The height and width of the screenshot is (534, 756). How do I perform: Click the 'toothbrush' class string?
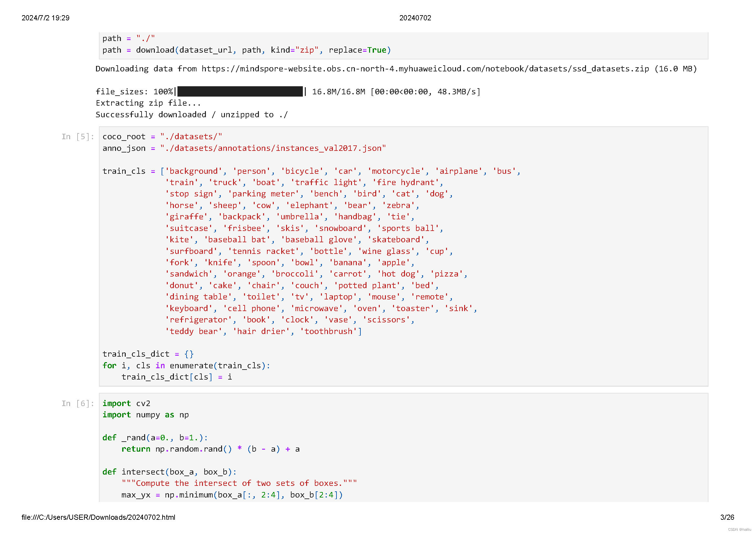tap(329, 331)
